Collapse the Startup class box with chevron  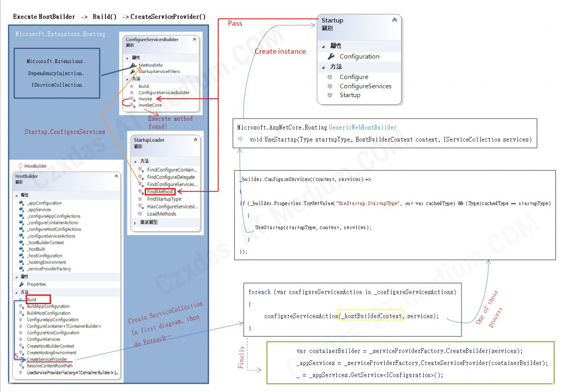tap(394, 20)
